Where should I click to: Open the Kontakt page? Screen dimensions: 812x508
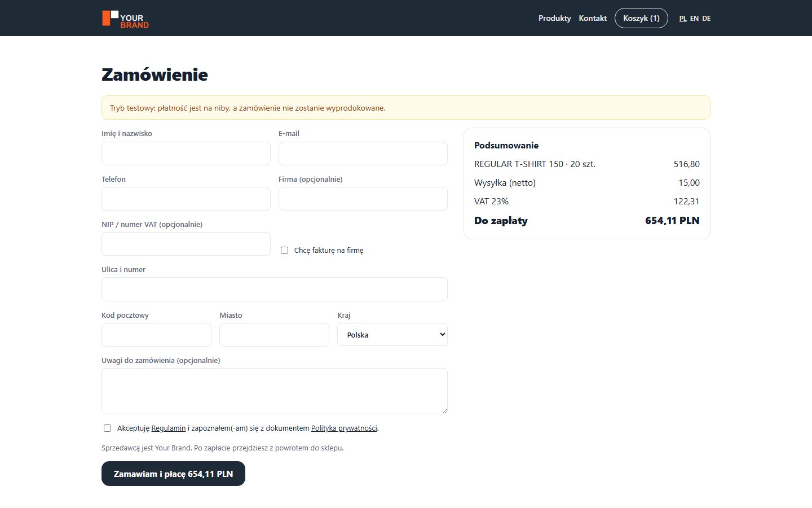[593, 18]
